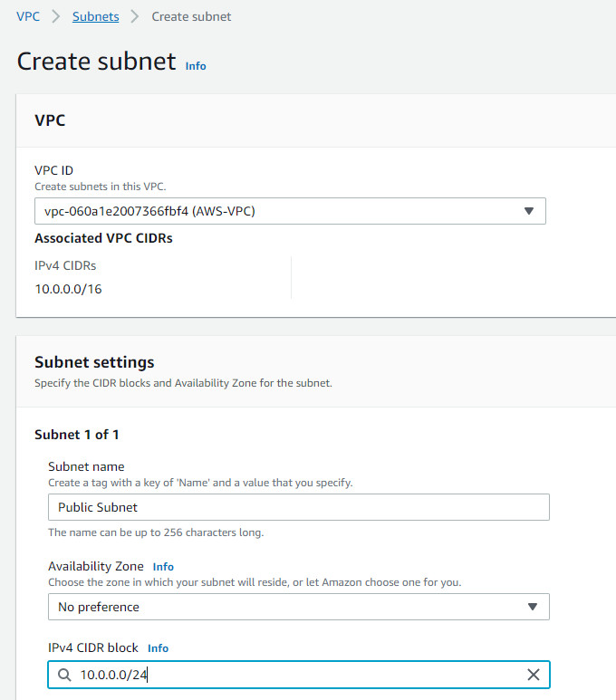Click the Subnet name input field

(x=298, y=507)
